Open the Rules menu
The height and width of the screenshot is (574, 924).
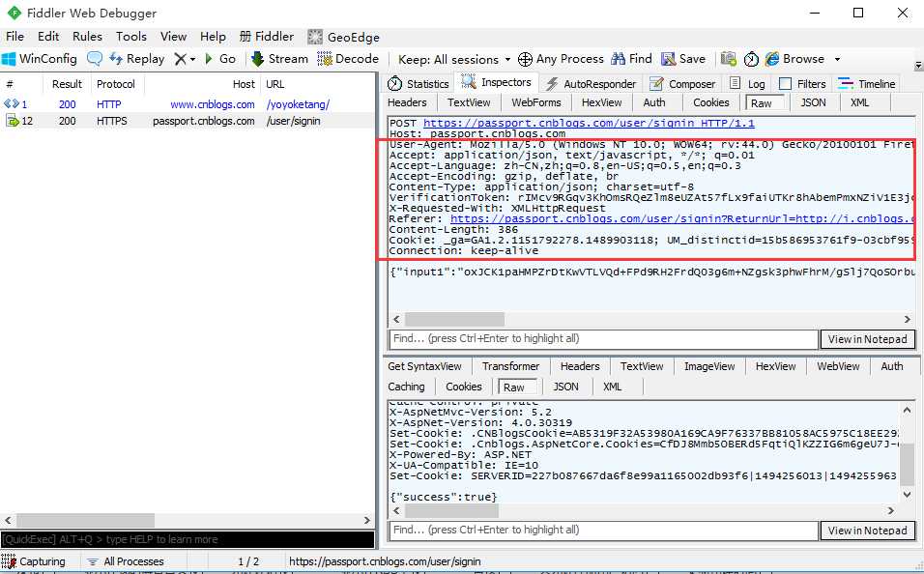[87, 37]
